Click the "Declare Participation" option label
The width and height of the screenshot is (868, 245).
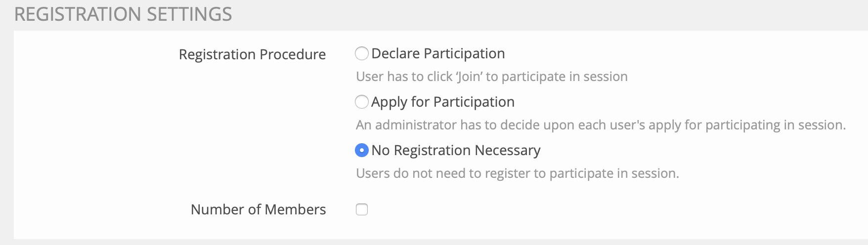coord(438,53)
